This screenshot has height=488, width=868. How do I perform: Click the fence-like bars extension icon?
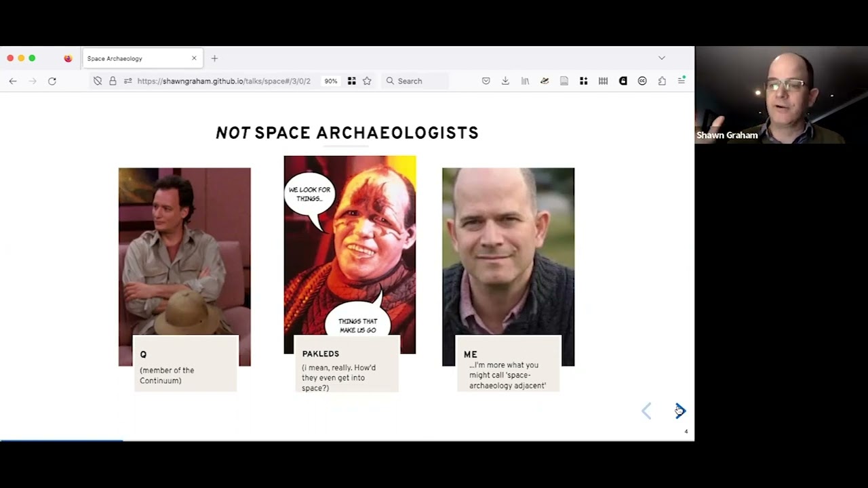click(x=603, y=81)
